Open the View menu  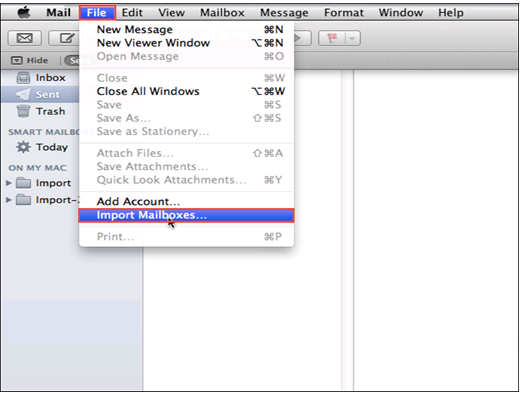[x=171, y=13]
